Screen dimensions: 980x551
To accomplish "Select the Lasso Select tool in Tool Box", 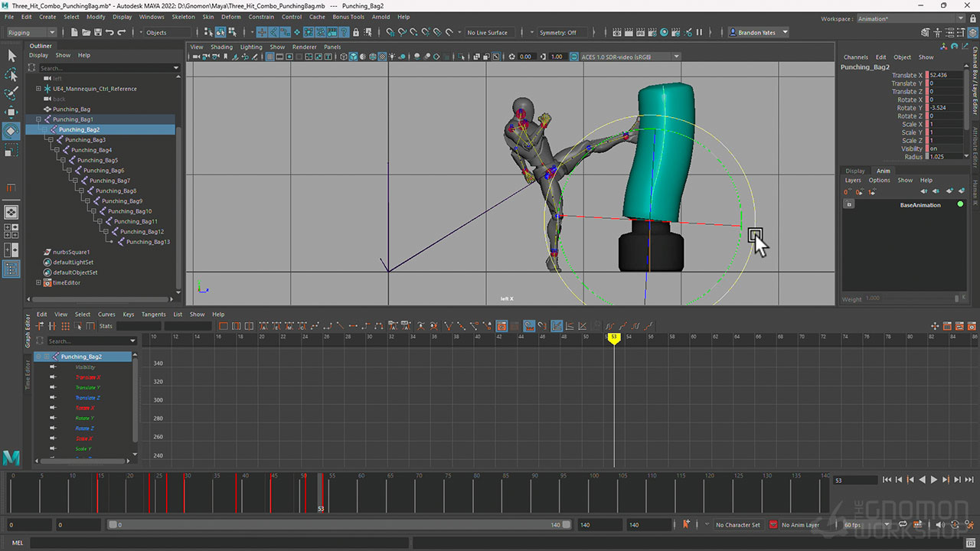I will click(x=11, y=74).
